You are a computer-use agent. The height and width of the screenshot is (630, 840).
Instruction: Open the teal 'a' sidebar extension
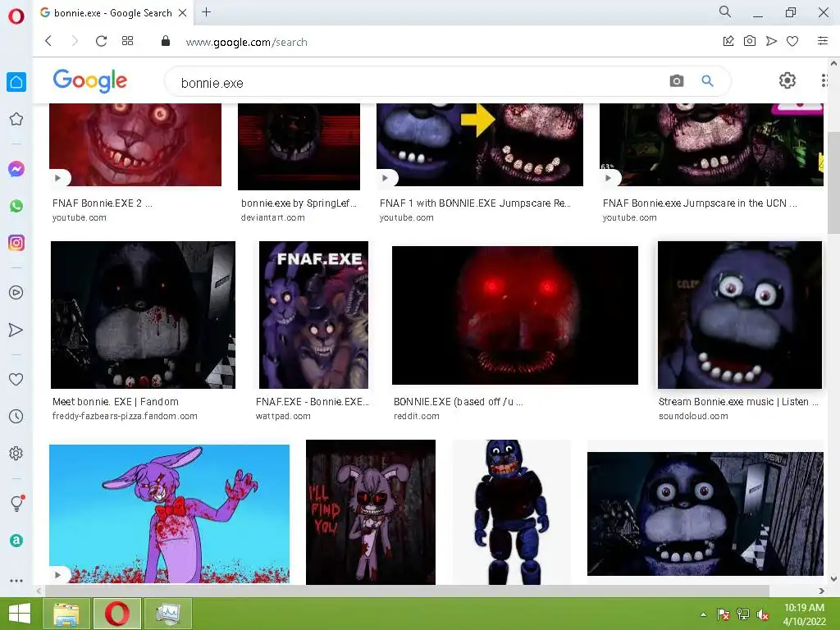16,540
